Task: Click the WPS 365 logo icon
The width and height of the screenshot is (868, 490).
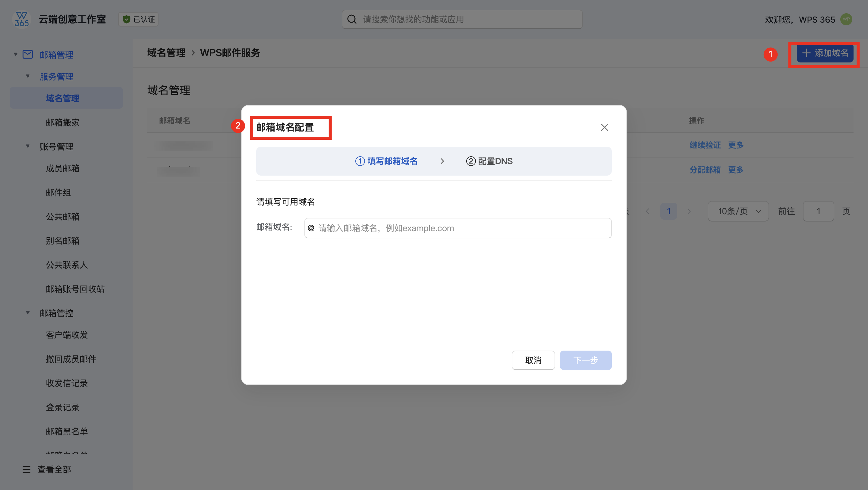Action: [22, 20]
